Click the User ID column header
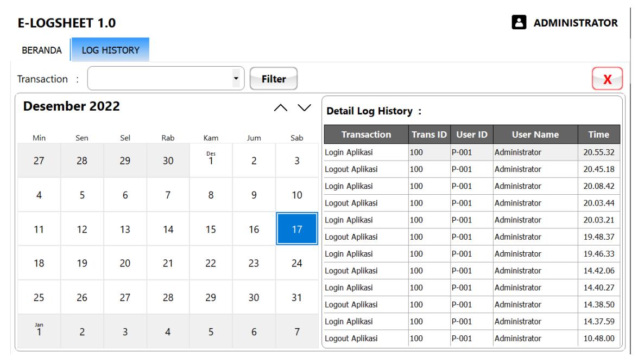Image resolution: width=638 pixels, height=364 pixels. (x=472, y=134)
